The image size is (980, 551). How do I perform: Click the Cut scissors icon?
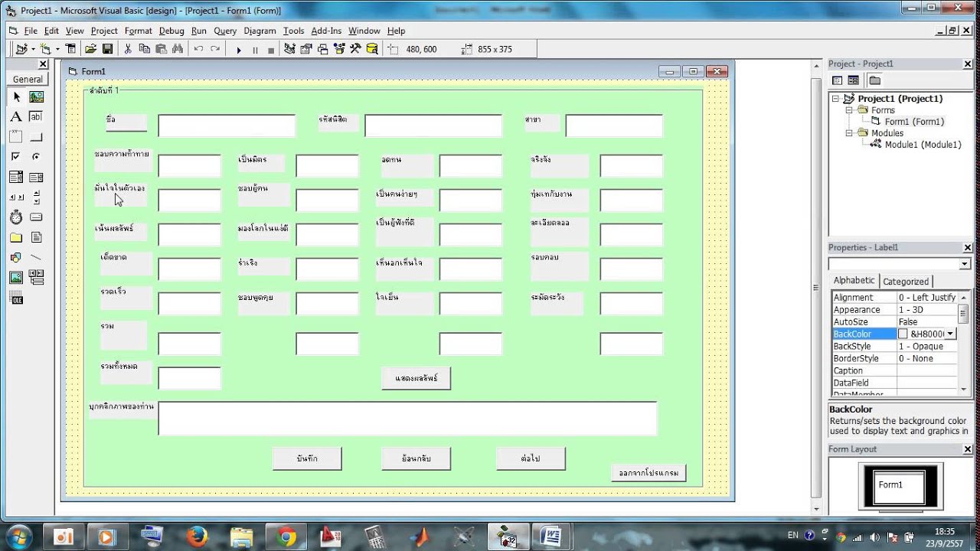[128, 49]
